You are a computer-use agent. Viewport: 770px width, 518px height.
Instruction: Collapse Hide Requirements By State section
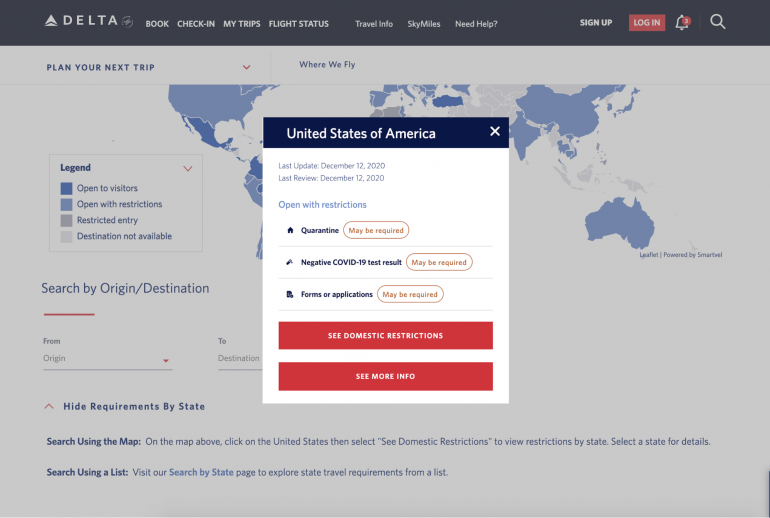[x=49, y=407]
